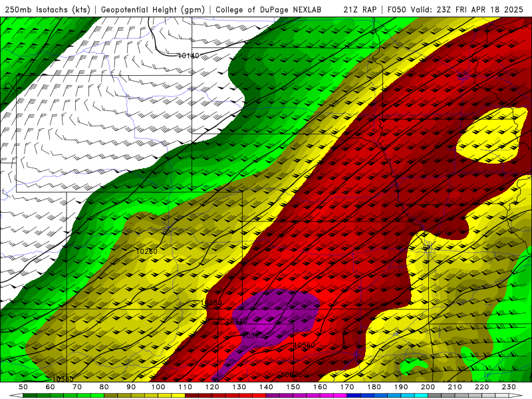This screenshot has width=532, height=399.
Task: Click the 10380 label beside the red jet edge
Action: pyautogui.click(x=211, y=303)
